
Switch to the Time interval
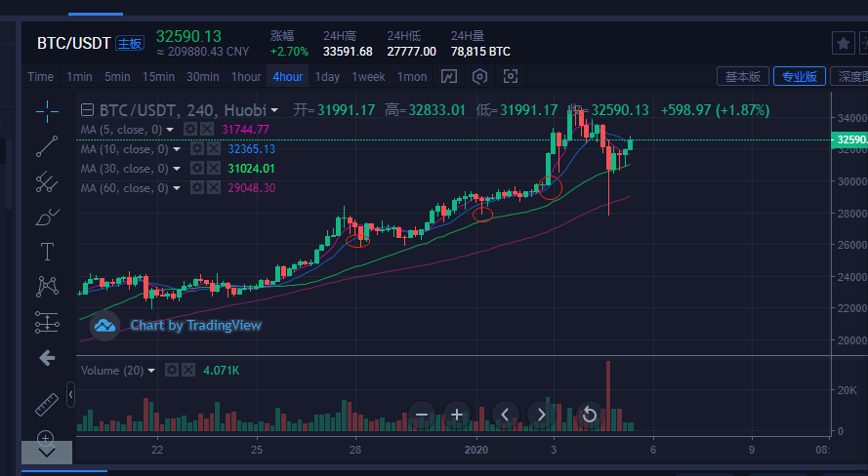click(x=40, y=76)
